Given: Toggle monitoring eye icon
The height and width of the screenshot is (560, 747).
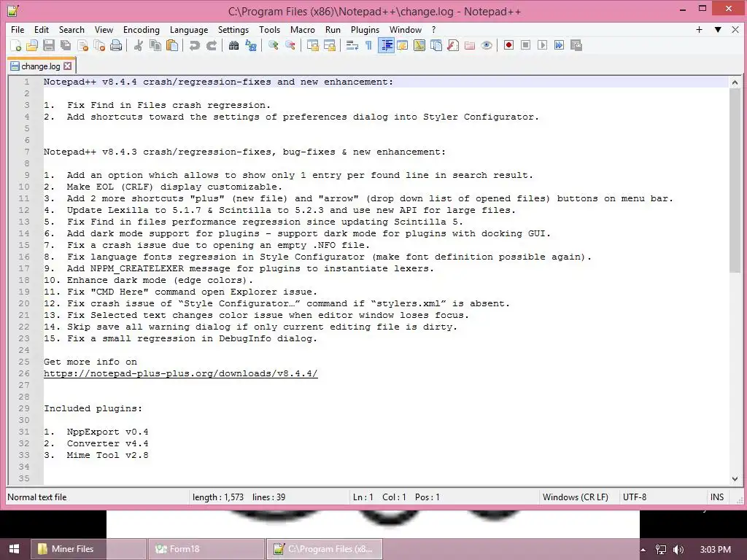Looking at the screenshot, I should pyautogui.click(x=487, y=45).
